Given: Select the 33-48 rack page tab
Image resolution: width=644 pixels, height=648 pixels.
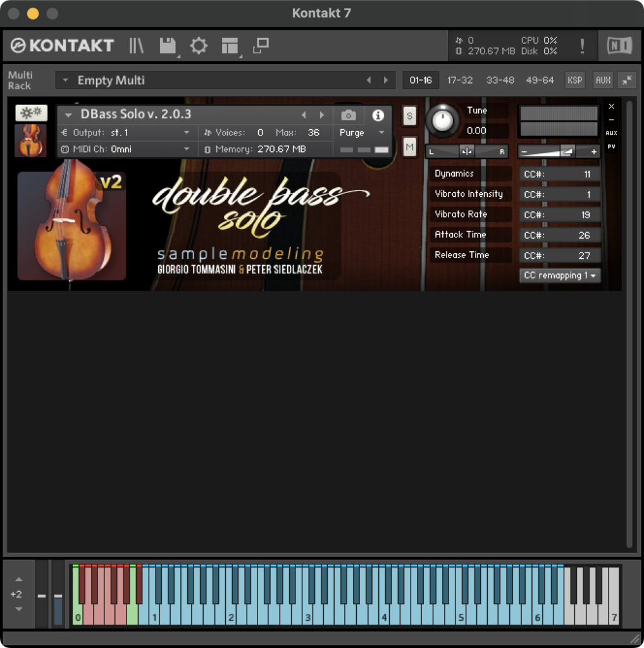Looking at the screenshot, I should [x=500, y=80].
